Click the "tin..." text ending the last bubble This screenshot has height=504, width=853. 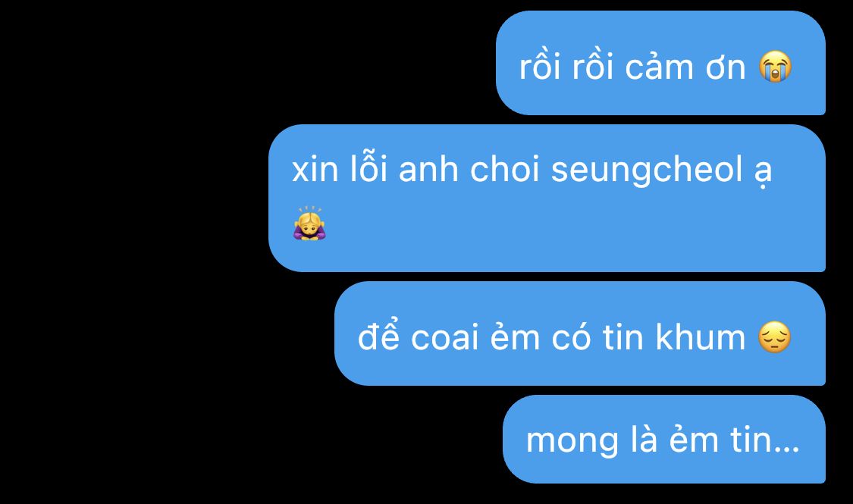[764, 440]
